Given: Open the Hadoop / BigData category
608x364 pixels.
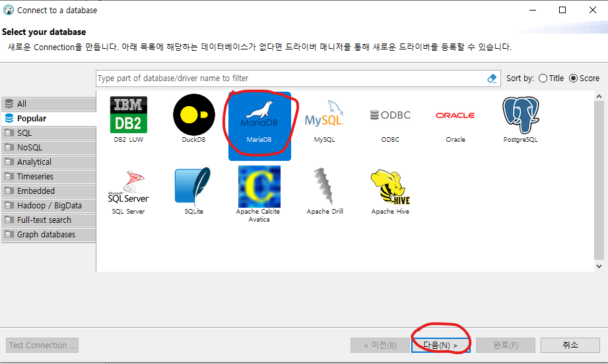Looking at the screenshot, I should (x=48, y=206).
